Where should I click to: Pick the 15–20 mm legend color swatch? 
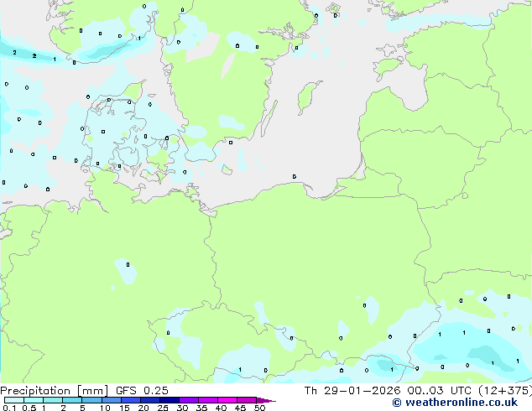130,400
